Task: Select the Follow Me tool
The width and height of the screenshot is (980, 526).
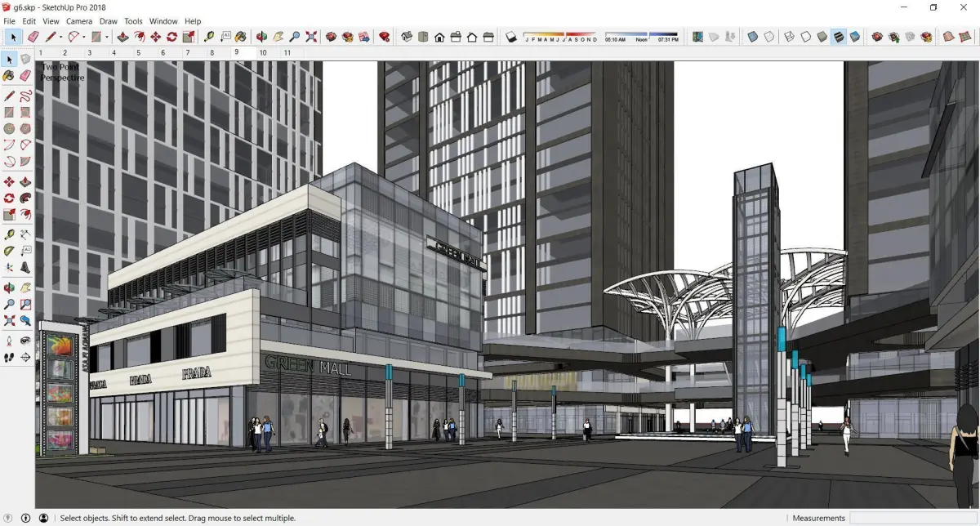Action: tap(25, 198)
